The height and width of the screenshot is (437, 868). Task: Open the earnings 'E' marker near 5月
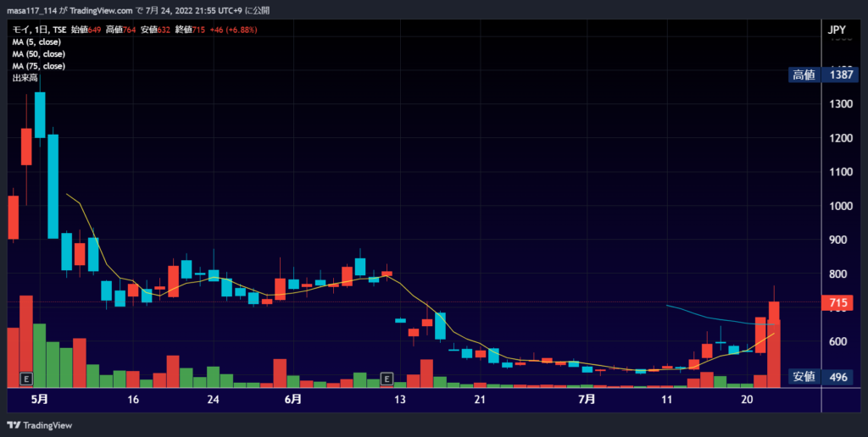coord(26,379)
